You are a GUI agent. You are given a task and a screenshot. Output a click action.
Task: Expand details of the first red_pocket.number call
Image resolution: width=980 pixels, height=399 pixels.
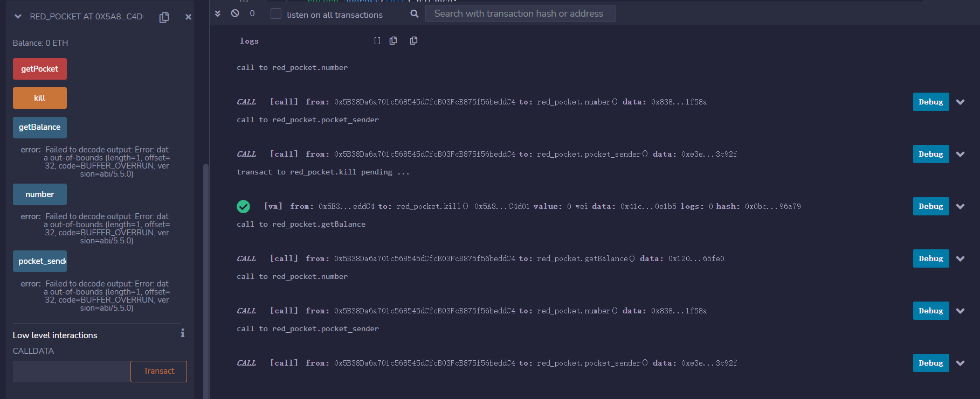960,102
